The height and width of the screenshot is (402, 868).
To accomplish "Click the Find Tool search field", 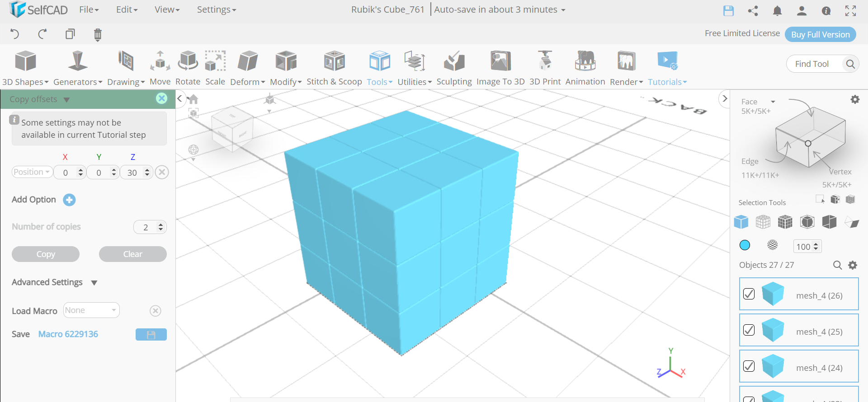I will point(815,64).
